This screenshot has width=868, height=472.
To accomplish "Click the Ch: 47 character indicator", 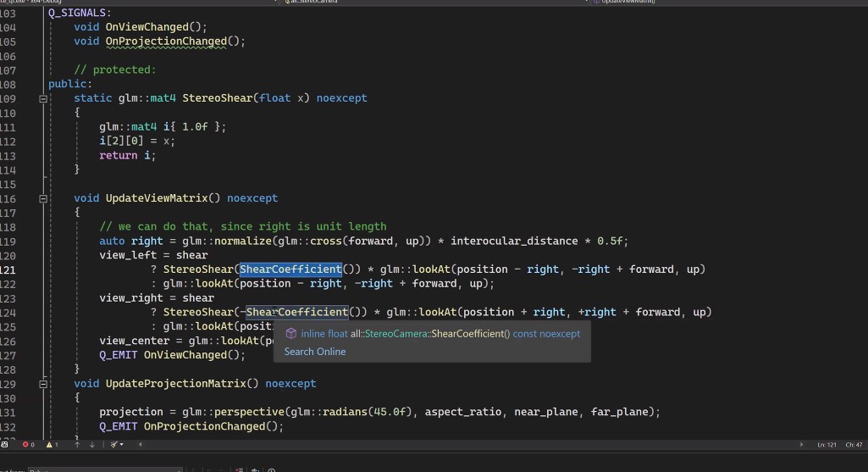I will pos(854,445).
